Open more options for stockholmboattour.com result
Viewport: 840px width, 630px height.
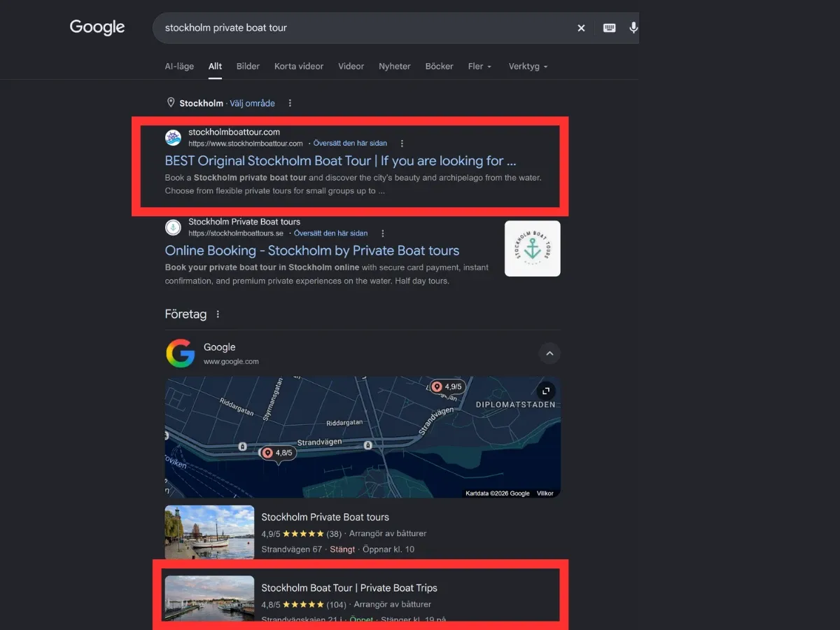tap(402, 143)
